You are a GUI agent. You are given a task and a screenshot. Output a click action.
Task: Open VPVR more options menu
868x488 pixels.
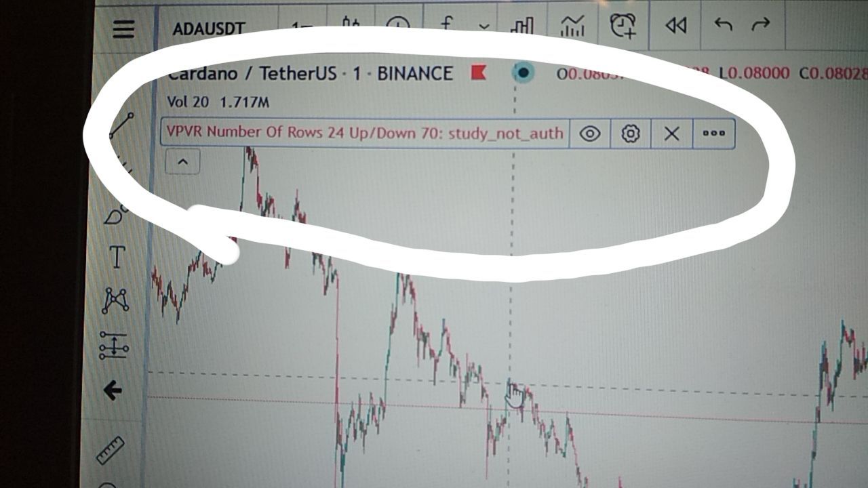[713, 134]
